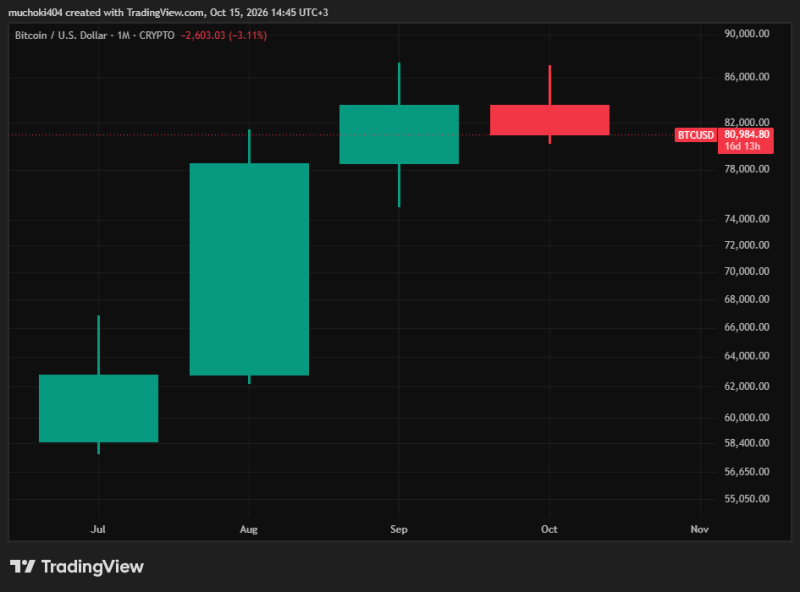Image resolution: width=800 pixels, height=592 pixels.
Task: Click the BTCUSD price line tag
Action: [x=695, y=135]
